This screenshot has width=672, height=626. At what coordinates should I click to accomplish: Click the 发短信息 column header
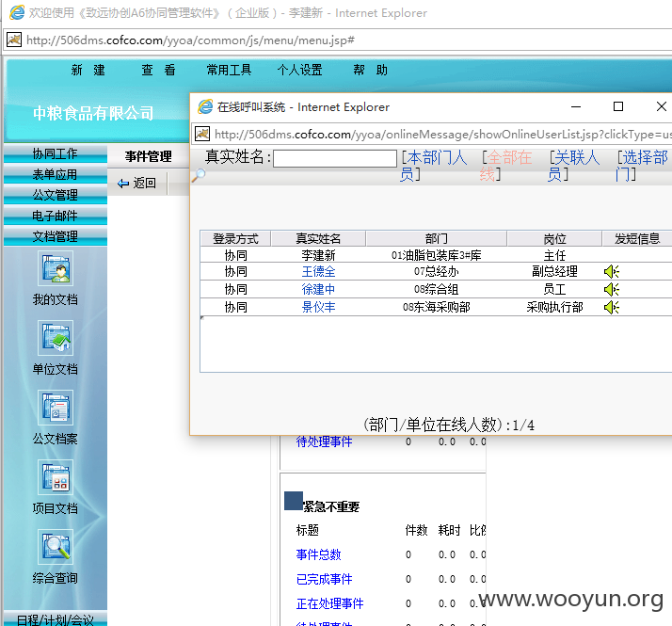pyautogui.click(x=637, y=239)
